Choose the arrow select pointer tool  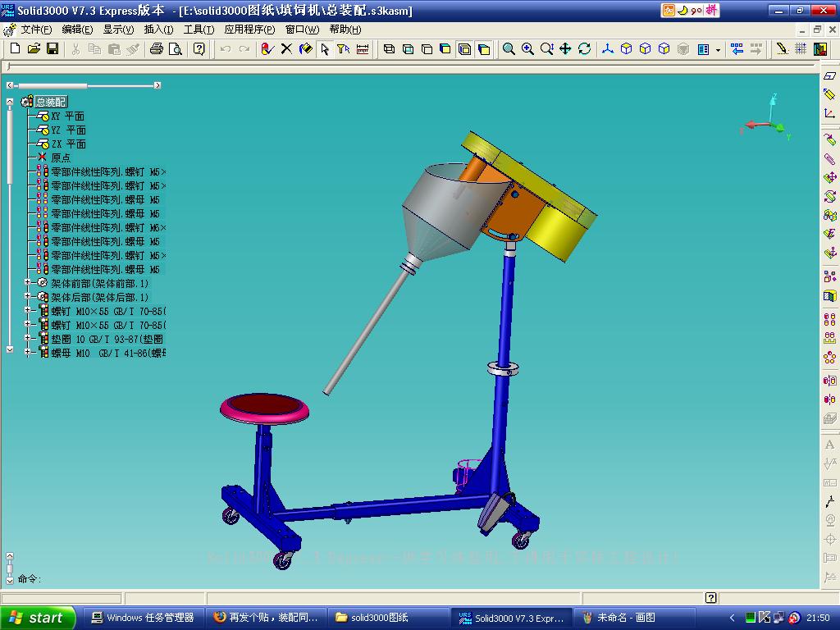click(325, 48)
